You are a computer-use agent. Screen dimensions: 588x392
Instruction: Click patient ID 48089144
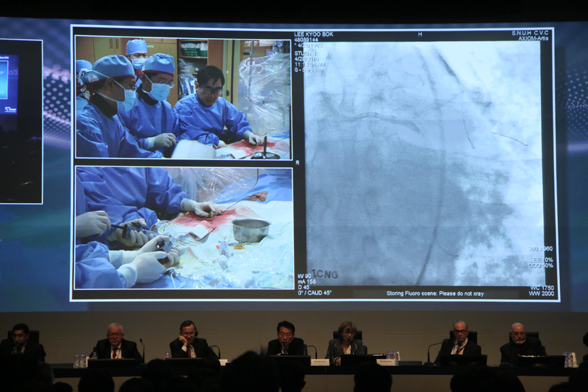click(306, 39)
